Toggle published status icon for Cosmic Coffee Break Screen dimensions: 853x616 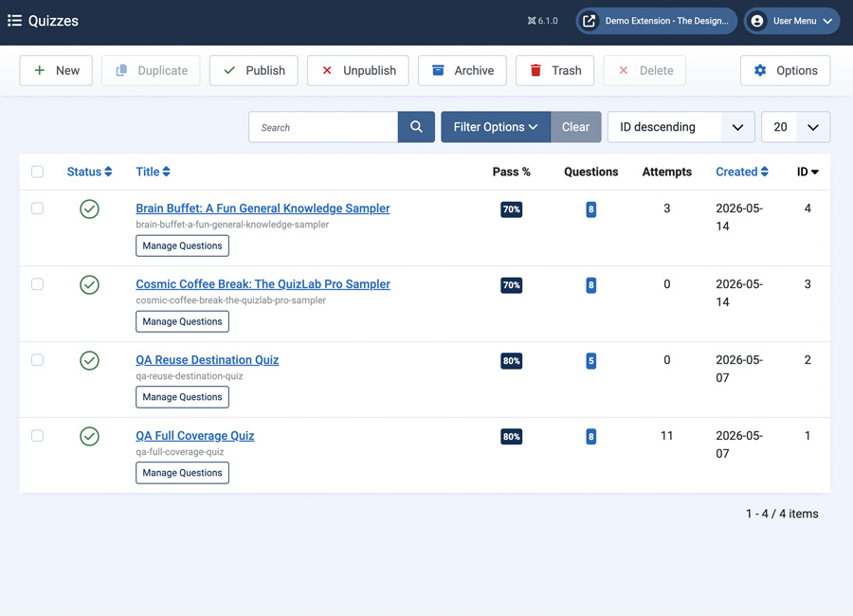click(x=89, y=284)
